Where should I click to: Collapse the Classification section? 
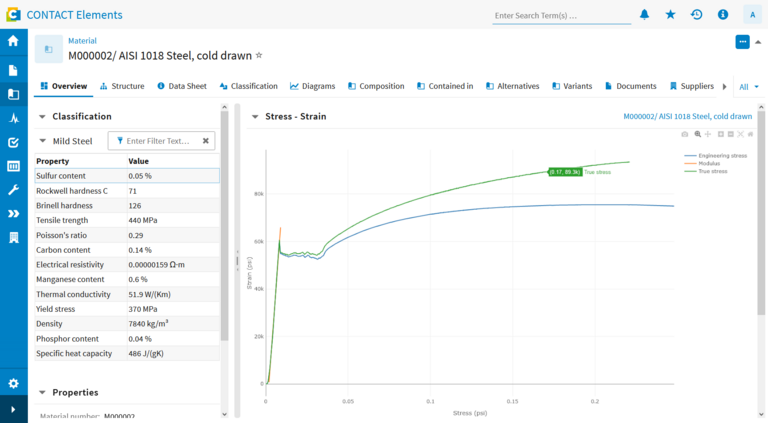click(42, 117)
